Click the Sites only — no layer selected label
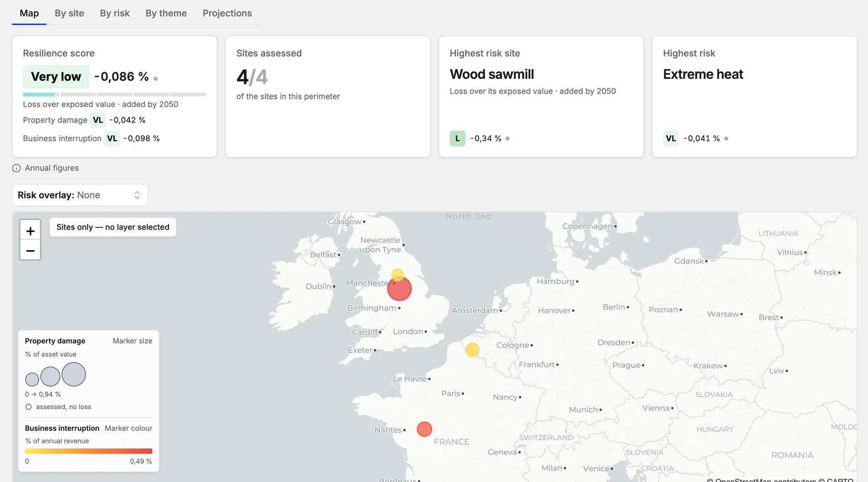868x482 pixels. click(x=113, y=227)
